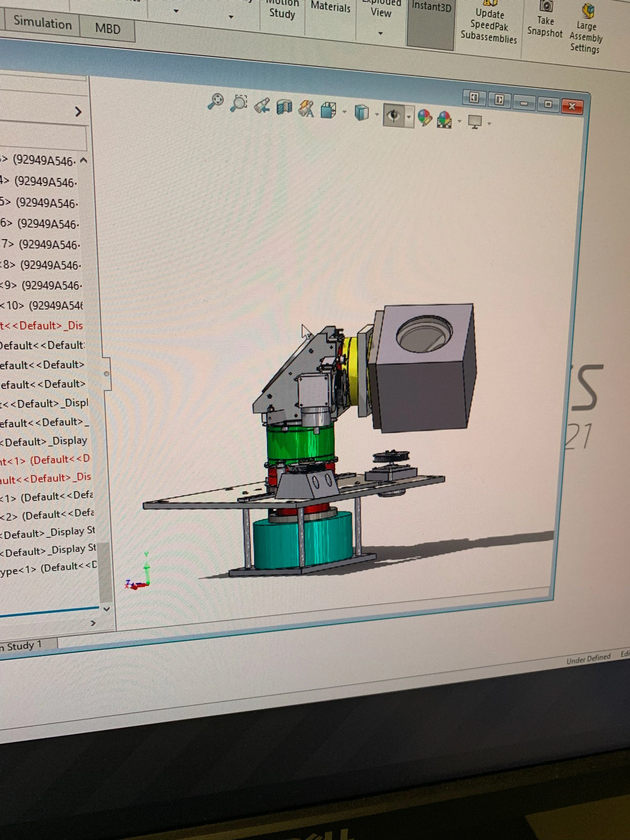Select the Zoom to Area tool

pyautogui.click(x=238, y=103)
